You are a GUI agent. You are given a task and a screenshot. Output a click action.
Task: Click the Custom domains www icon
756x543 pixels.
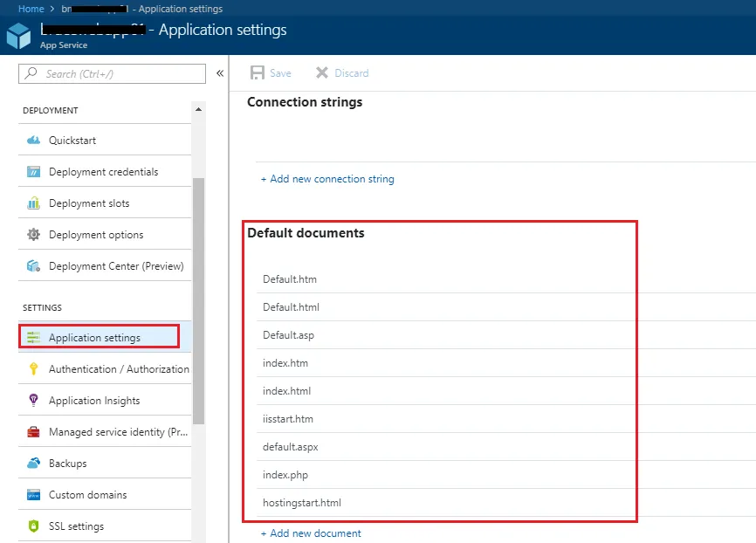(33, 495)
